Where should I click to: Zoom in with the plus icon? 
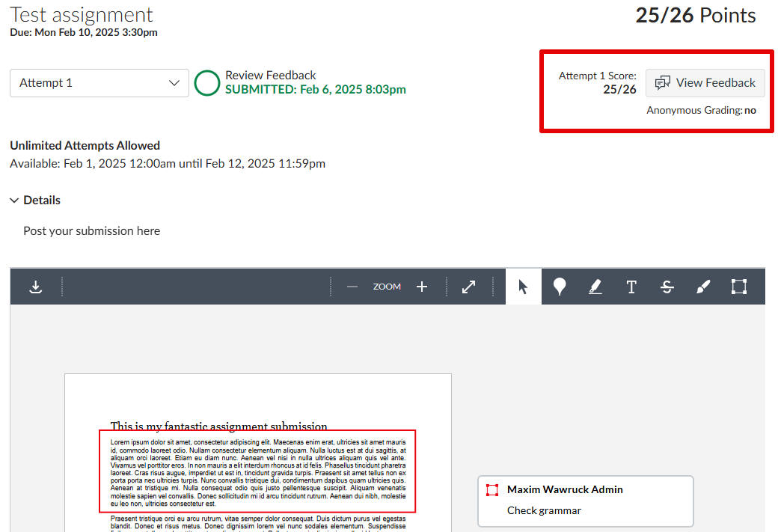pyautogui.click(x=422, y=287)
